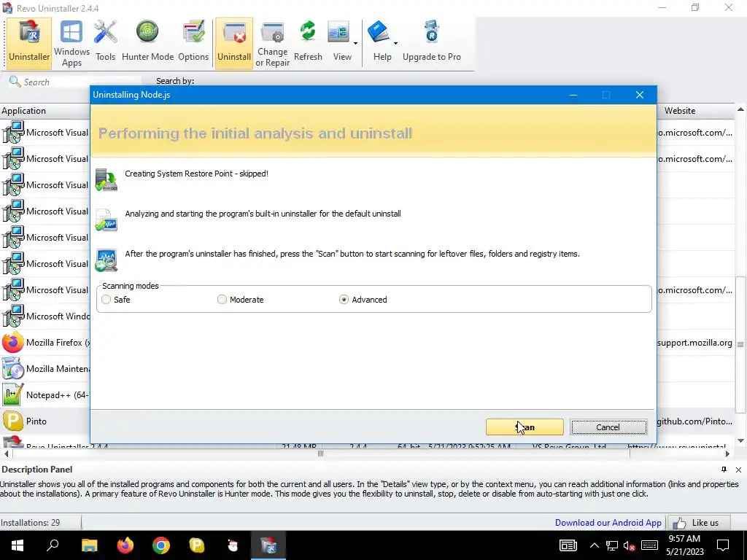Refresh the installed programs list
747x560 pixels.
coord(308,43)
